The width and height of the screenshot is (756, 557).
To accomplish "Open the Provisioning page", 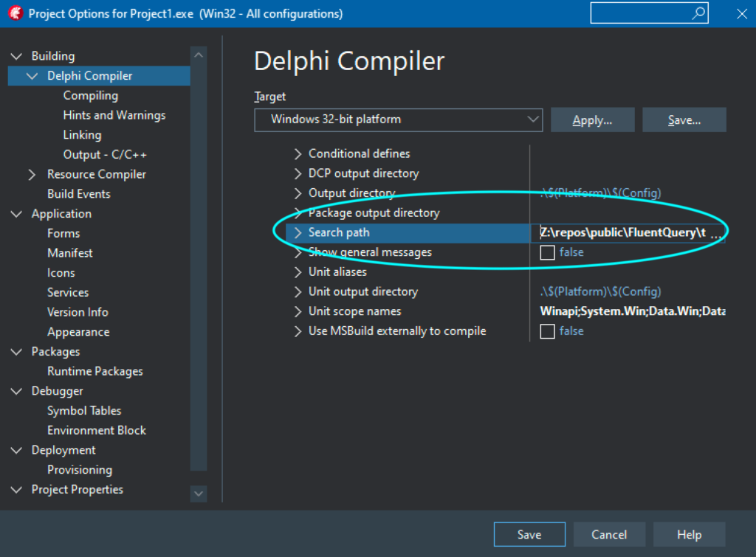I will [80, 470].
